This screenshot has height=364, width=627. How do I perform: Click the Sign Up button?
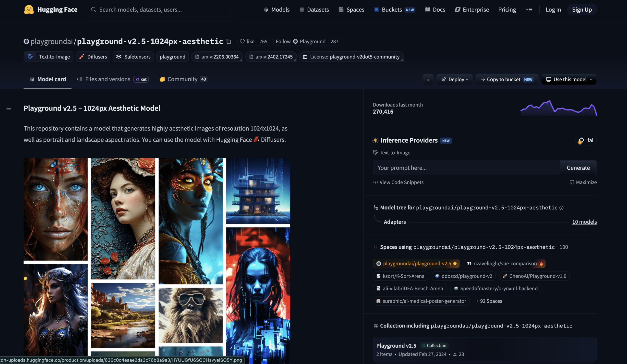tap(582, 10)
